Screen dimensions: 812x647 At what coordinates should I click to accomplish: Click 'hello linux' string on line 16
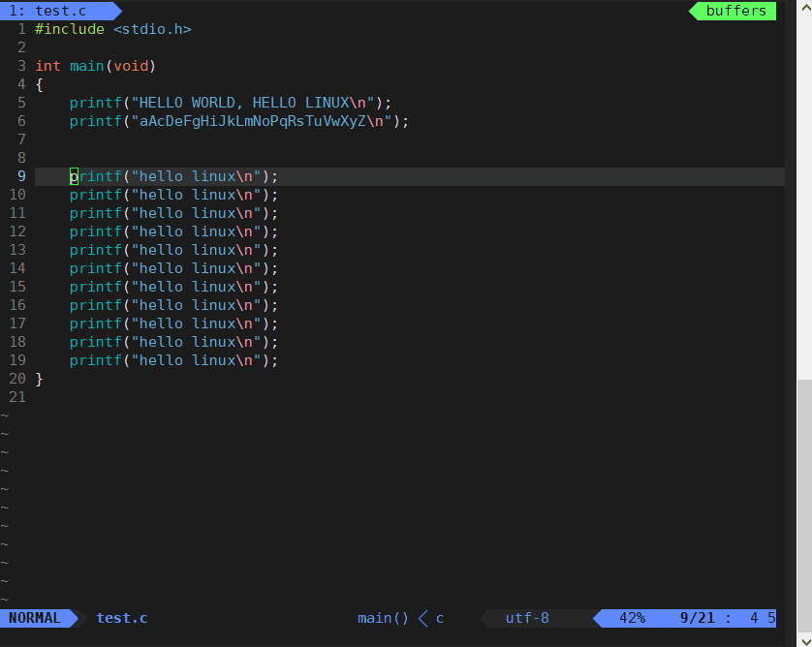click(187, 305)
